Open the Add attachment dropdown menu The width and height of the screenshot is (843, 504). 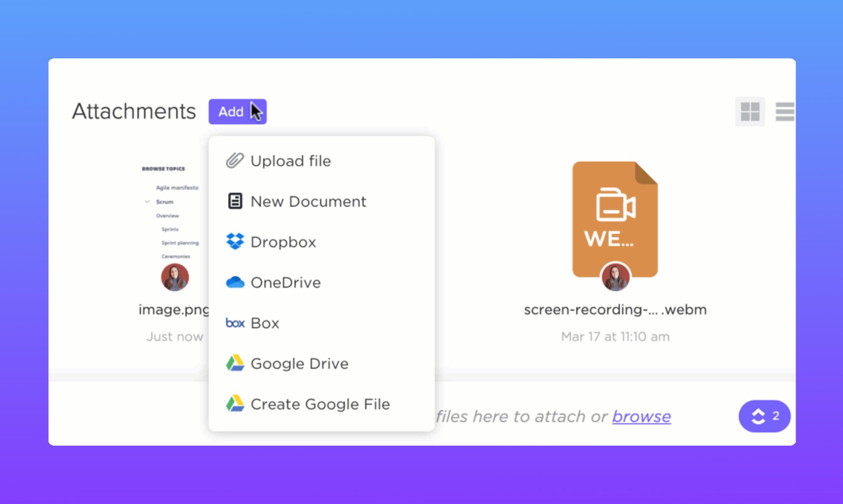pos(237,111)
